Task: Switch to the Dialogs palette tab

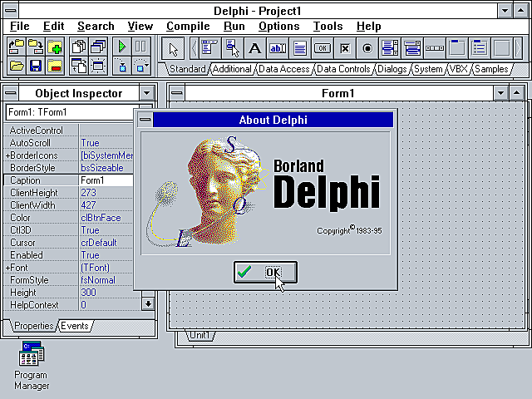Action: point(392,69)
